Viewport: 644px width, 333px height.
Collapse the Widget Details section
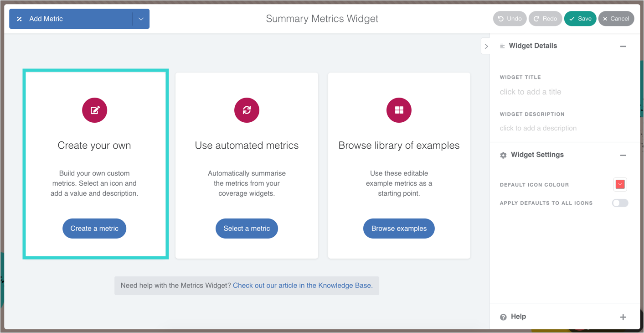pos(623,46)
